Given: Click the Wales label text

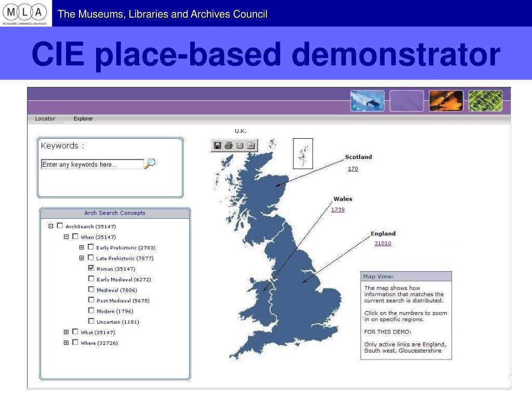Looking at the screenshot, I should 343,199.
